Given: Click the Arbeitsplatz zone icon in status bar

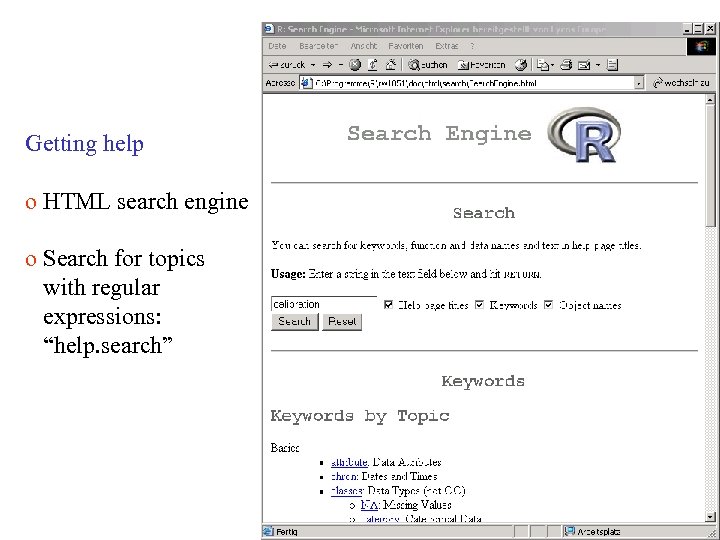Looking at the screenshot, I should click(570, 531).
